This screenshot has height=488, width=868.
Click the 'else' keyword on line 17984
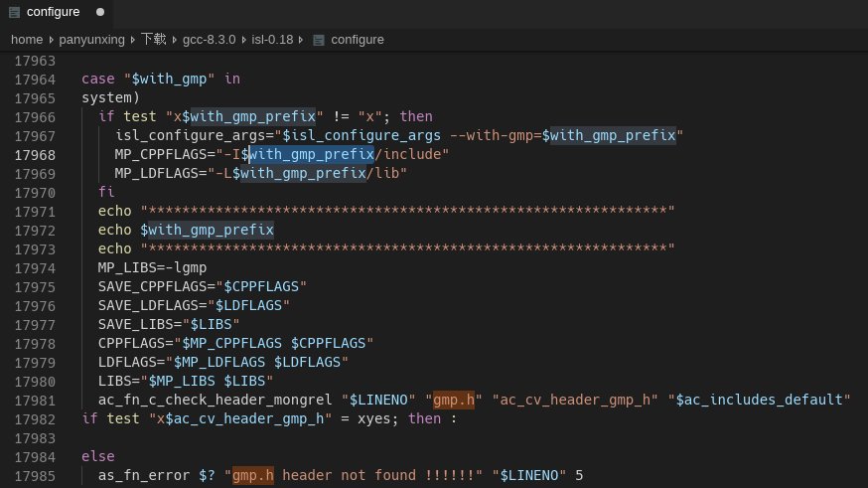coord(98,456)
